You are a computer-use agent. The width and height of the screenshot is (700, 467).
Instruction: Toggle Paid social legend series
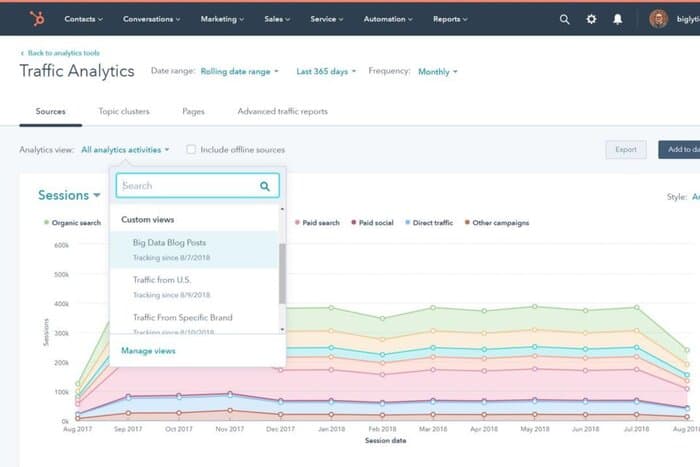[372, 222]
